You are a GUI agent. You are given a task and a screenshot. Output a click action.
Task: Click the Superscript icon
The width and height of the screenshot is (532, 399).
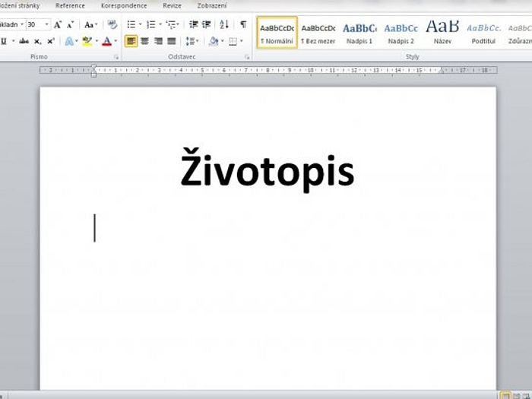point(50,41)
